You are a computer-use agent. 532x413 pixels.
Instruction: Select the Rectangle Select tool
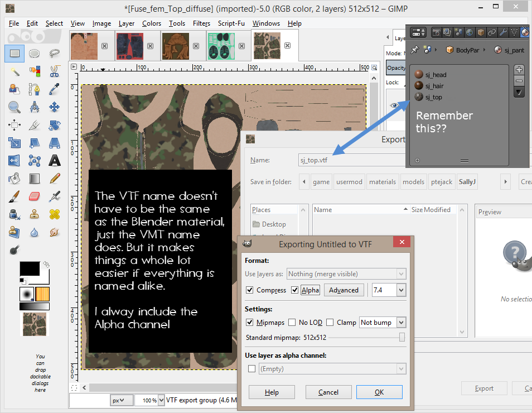[x=15, y=54]
